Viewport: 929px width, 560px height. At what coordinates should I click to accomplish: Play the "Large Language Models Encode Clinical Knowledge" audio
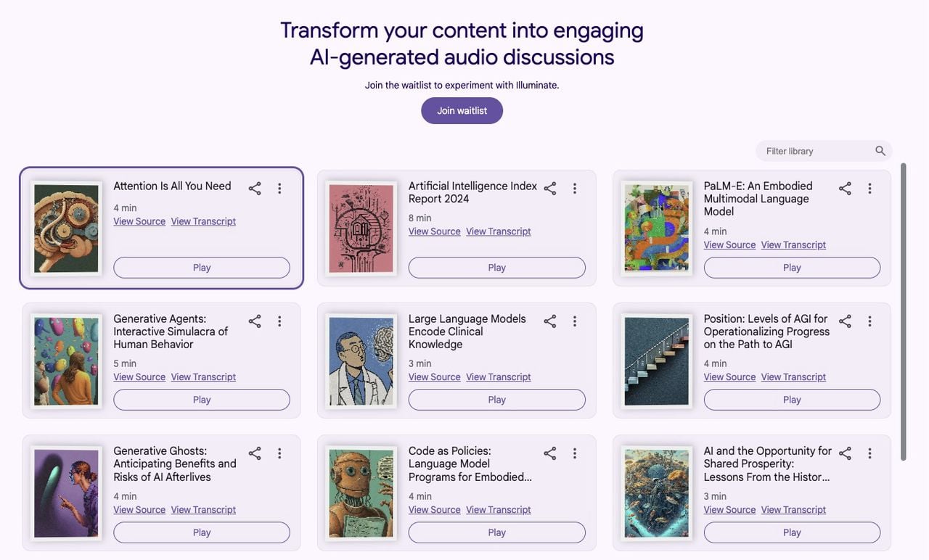click(x=496, y=399)
